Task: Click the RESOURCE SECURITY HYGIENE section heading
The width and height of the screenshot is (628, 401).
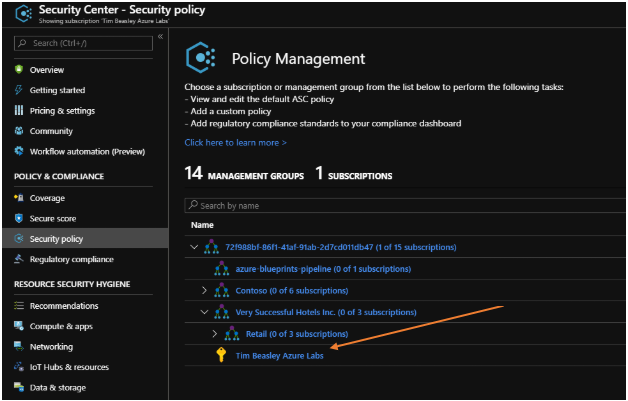Action: 72,284
